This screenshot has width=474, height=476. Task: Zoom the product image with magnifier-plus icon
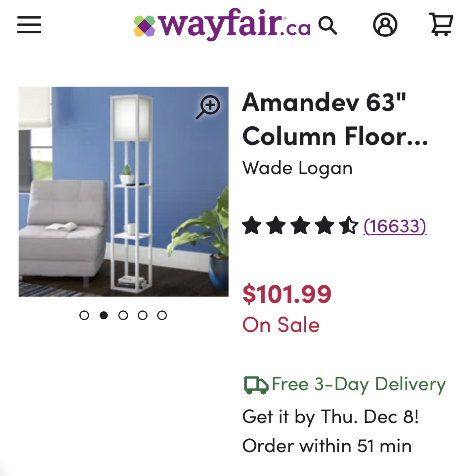coord(208,107)
